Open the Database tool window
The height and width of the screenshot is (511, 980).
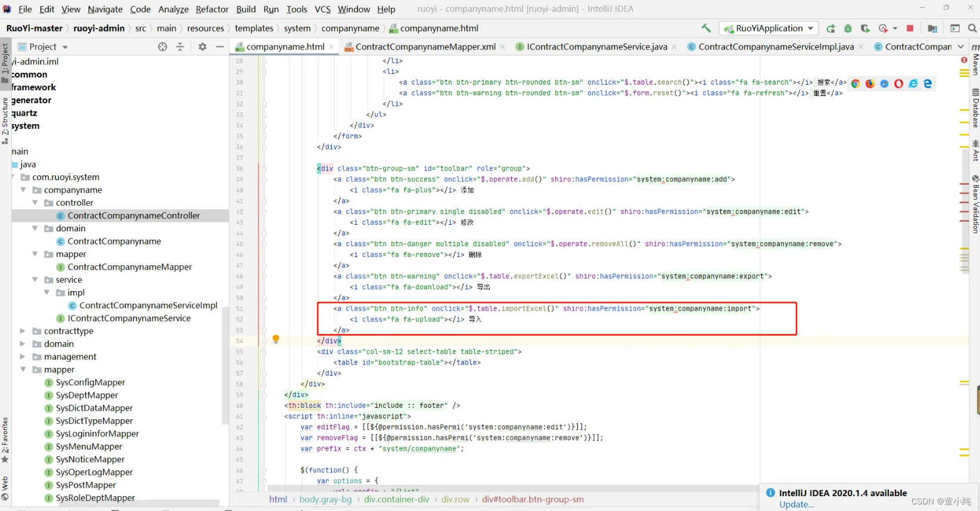(x=975, y=109)
